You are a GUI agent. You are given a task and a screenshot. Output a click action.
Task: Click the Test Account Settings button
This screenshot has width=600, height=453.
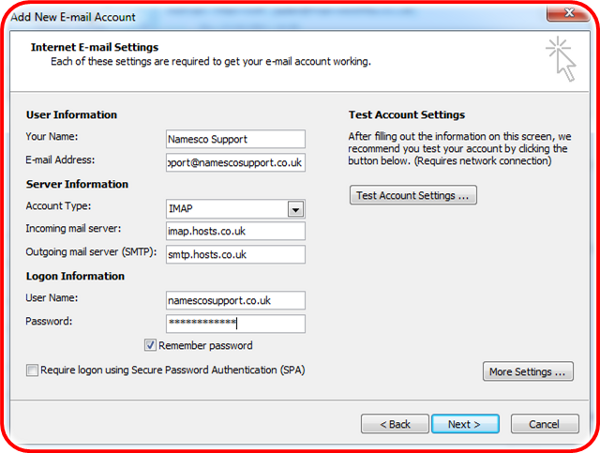(412, 196)
